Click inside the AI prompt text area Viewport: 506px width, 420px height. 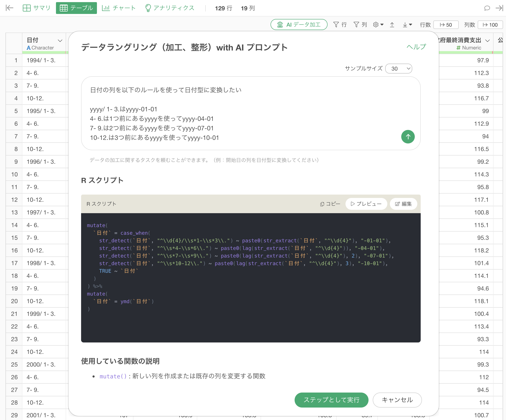point(241,113)
